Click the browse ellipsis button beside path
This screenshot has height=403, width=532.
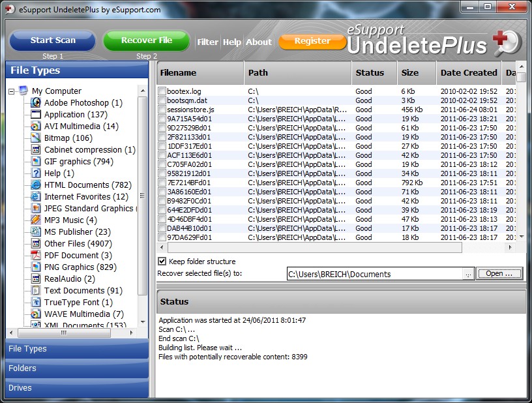468,274
